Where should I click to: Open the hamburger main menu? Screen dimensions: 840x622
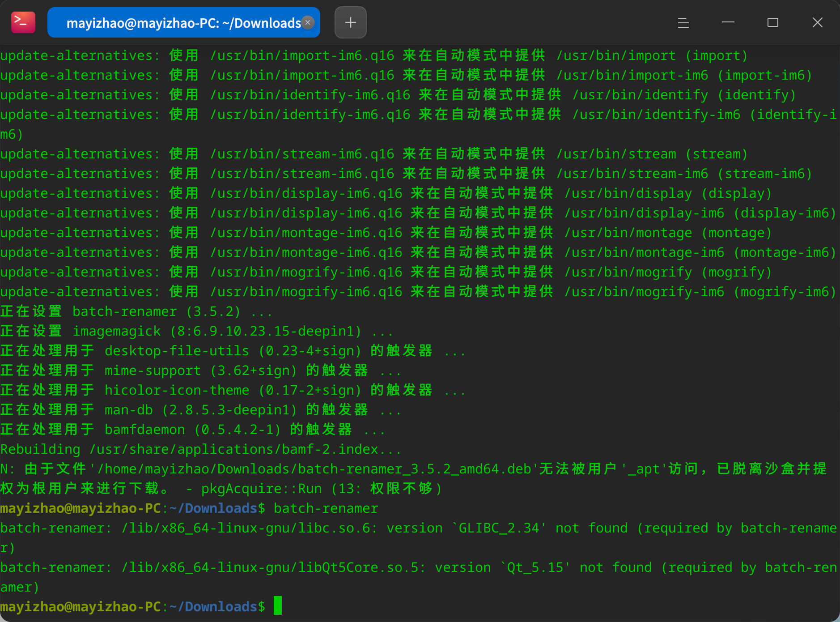(683, 22)
